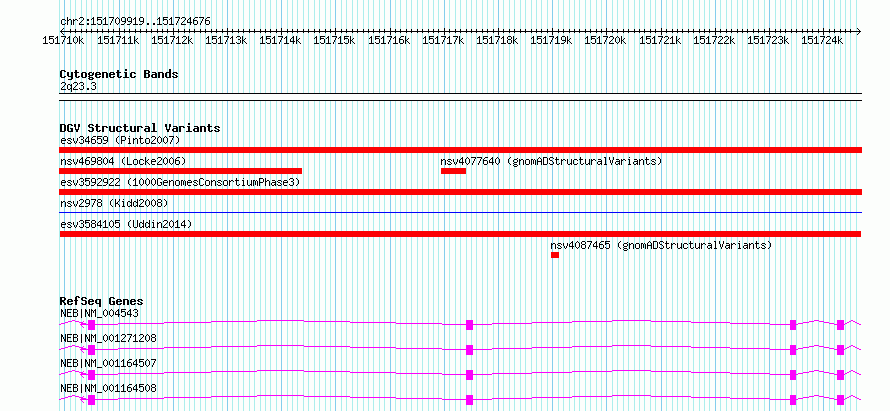Click the 151723k ruler tick label
This screenshot has width=890, height=411.
[x=768, y=41]
